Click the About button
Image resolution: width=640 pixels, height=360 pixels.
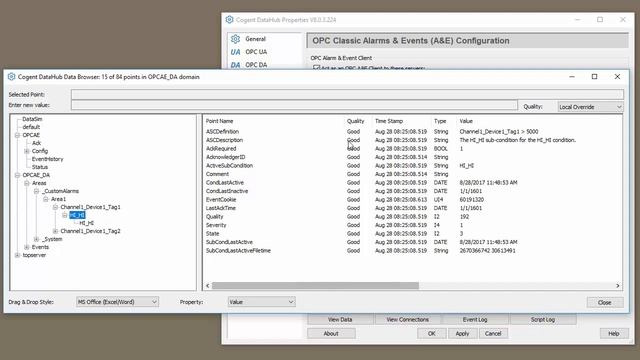(x=331, y=333)
